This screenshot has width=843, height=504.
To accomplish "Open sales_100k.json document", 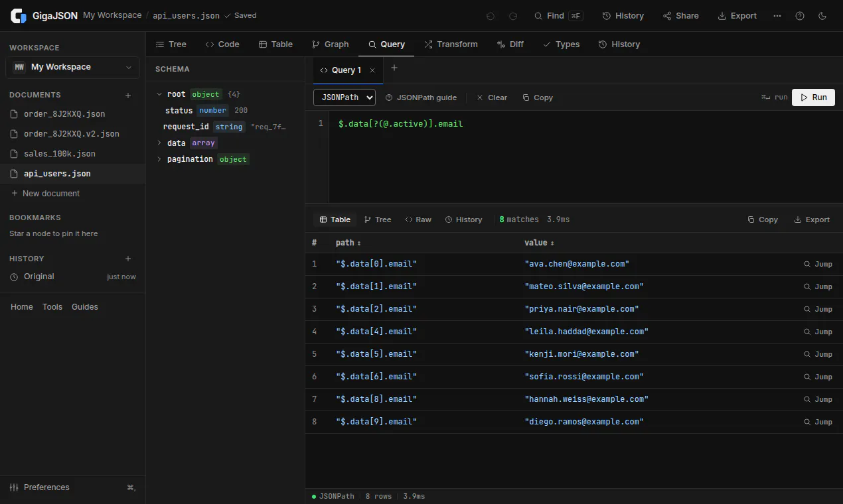I will pyautogui.click(x=73, y=154).
